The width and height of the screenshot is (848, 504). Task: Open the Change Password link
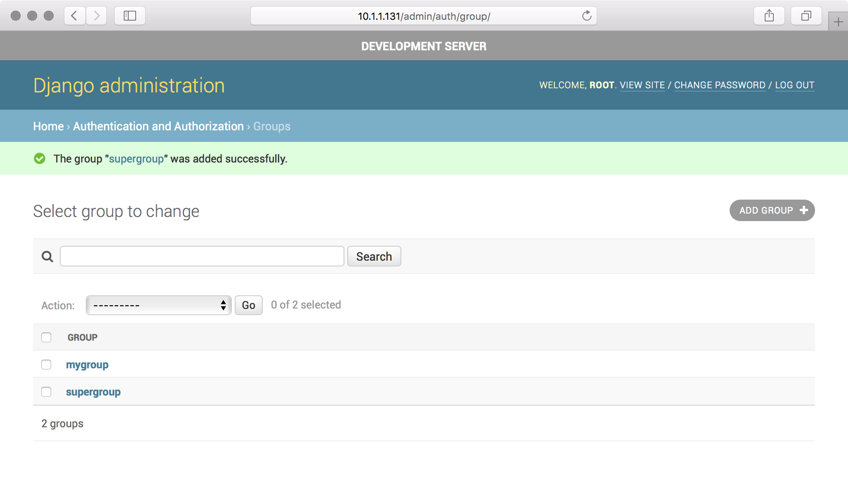click(x=719, y=85)
